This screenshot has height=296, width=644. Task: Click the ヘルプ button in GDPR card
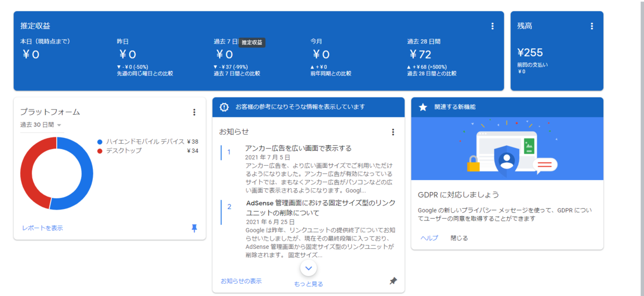click(429, 238)
